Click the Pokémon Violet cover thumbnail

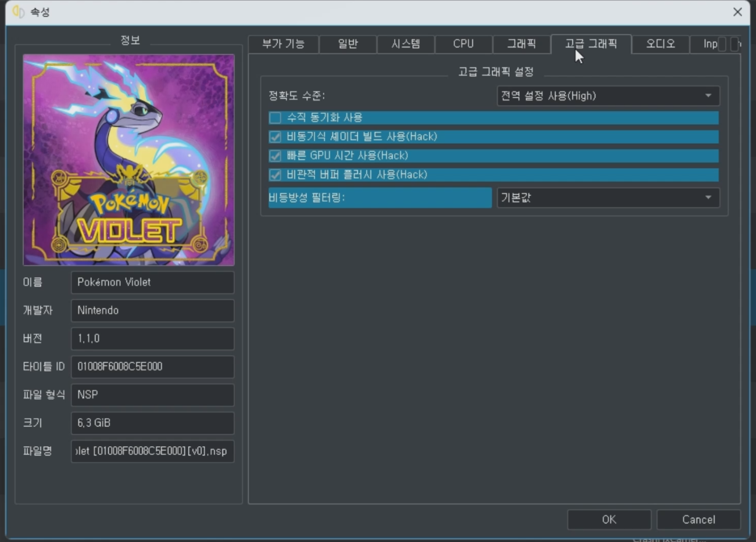click(128, 160)
